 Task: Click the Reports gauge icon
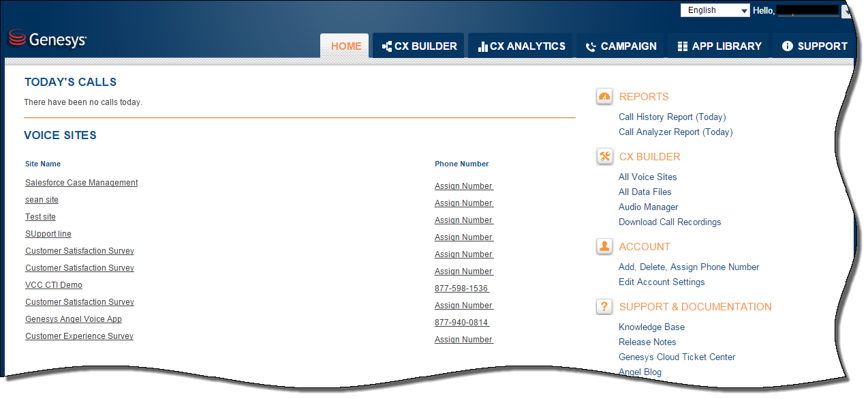tap(604, 97)
